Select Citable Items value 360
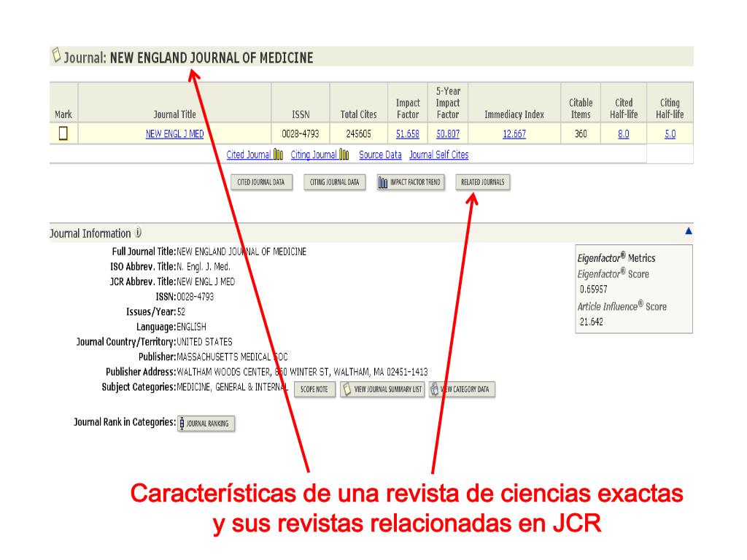The width and height of the screenshot is (747, 560). (581, 134)
